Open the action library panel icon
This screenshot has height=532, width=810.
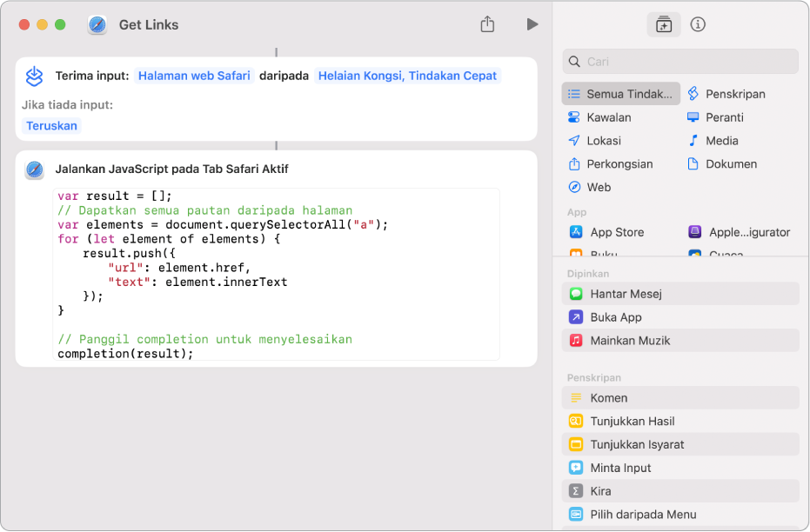[x=664, y=24]
